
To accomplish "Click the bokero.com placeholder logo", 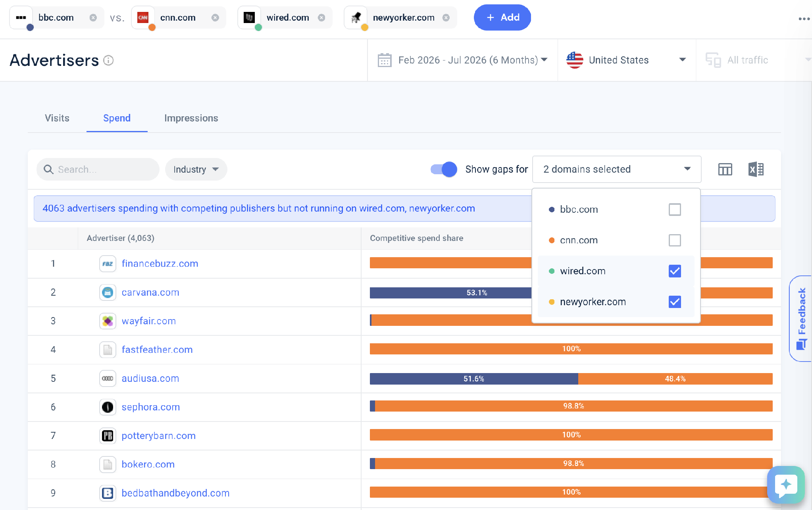I will 108,464.
